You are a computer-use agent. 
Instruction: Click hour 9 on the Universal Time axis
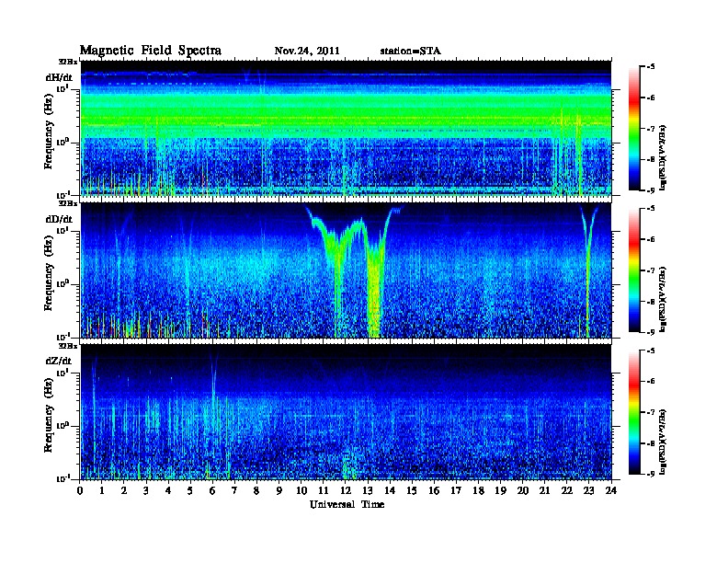tap(279, 491)
